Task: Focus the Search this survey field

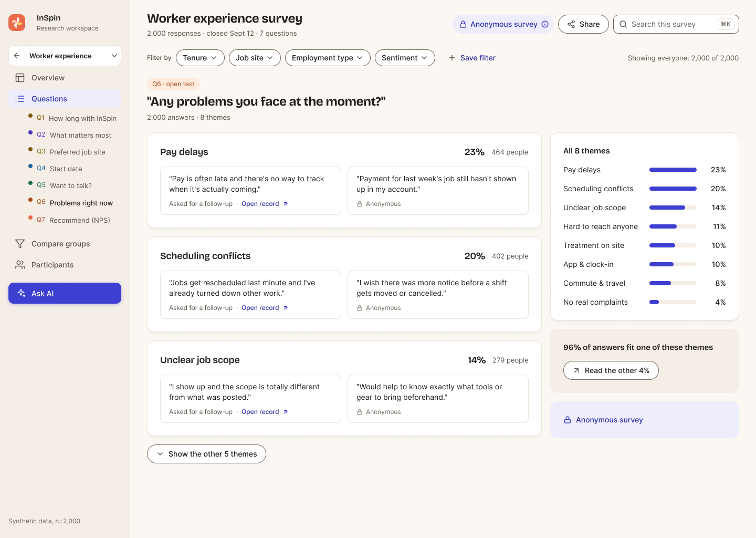Action: pos(676,24)
